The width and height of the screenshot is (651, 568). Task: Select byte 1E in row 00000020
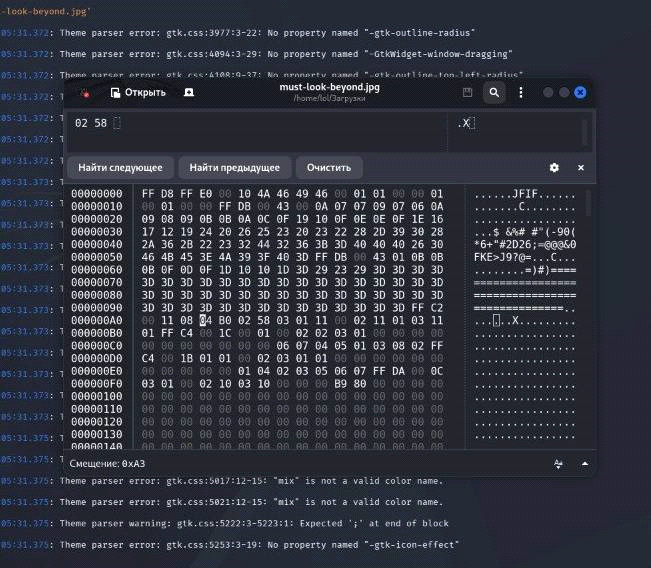pos(417,219)
